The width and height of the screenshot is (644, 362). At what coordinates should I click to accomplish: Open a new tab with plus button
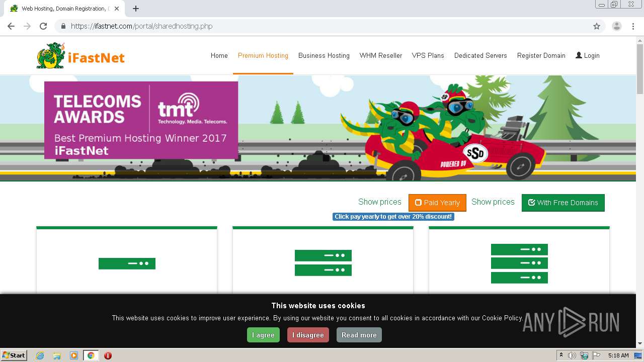pyautogui.click(x=136, y=9)
